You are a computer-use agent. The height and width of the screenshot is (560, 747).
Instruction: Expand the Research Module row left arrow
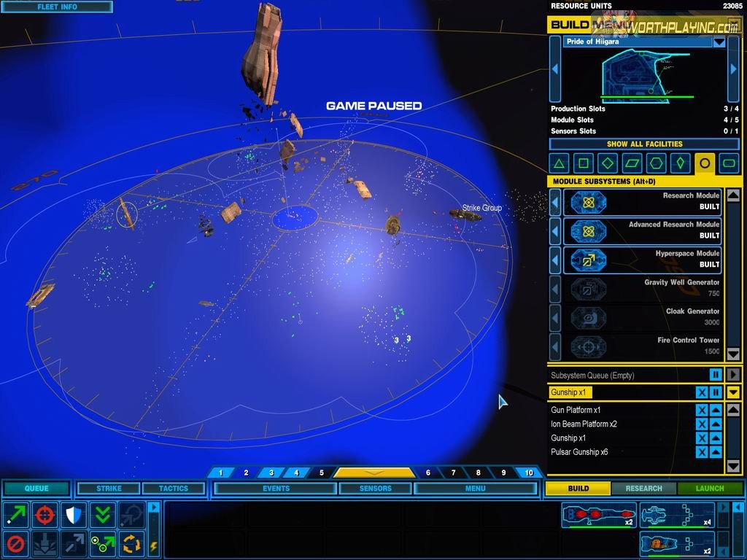click(555, 202)
